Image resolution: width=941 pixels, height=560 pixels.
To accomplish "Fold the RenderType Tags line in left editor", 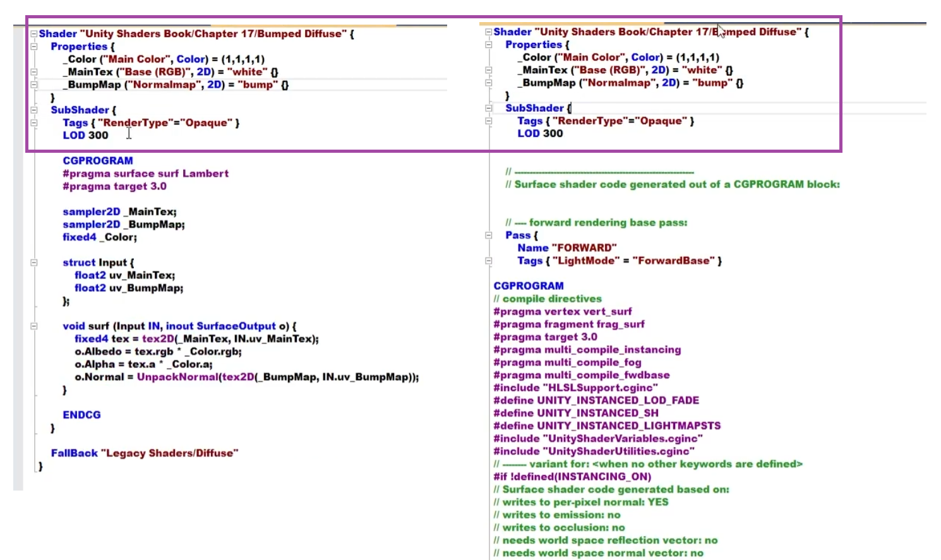I will click(x=34, y=122).
